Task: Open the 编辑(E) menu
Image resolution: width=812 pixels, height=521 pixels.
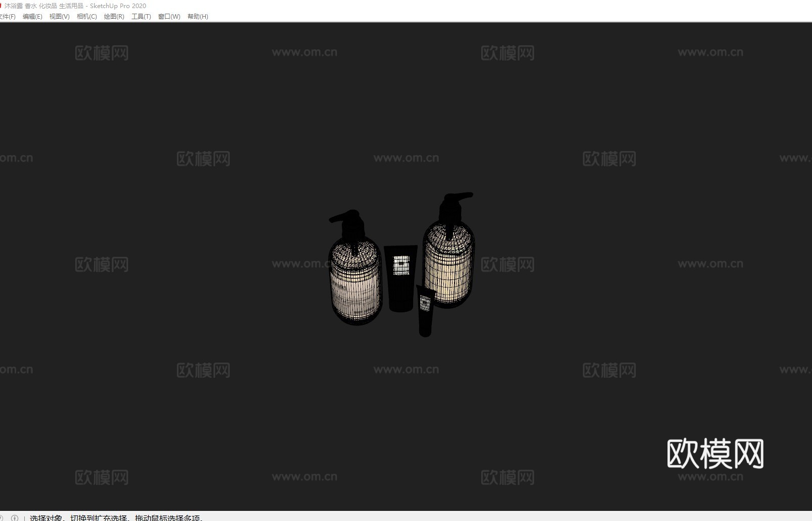Action: (x=32, y=17)
